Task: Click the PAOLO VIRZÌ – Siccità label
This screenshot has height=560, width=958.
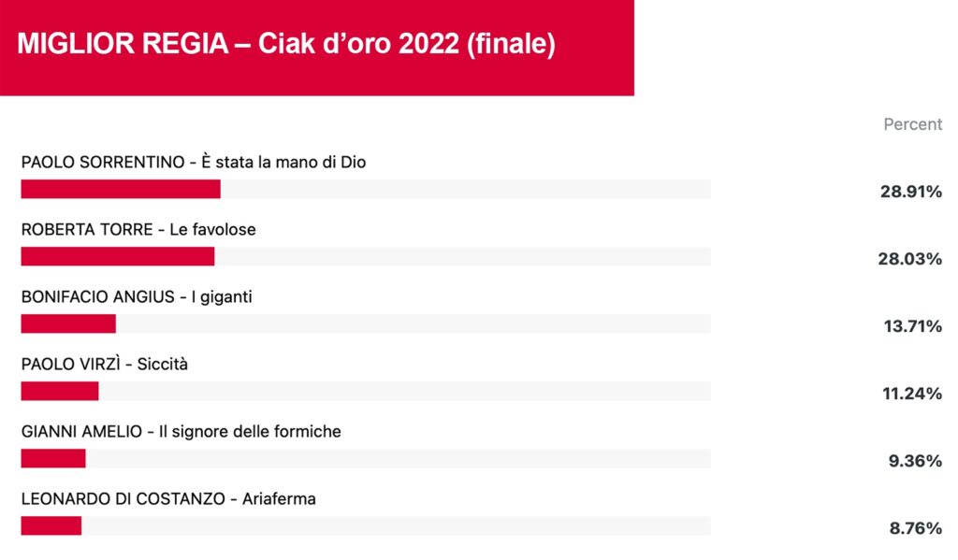Action: coord(105,364)
